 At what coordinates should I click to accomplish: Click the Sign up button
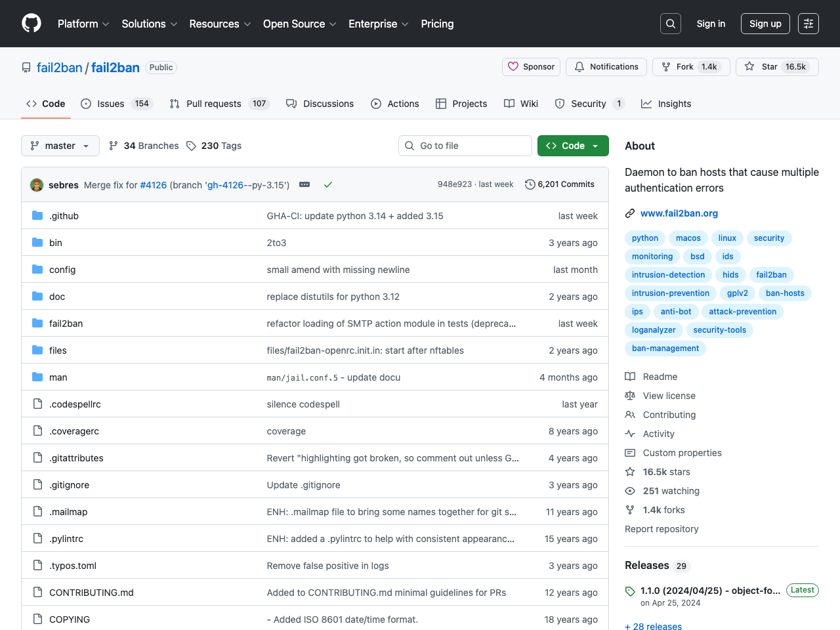[765, 24]
